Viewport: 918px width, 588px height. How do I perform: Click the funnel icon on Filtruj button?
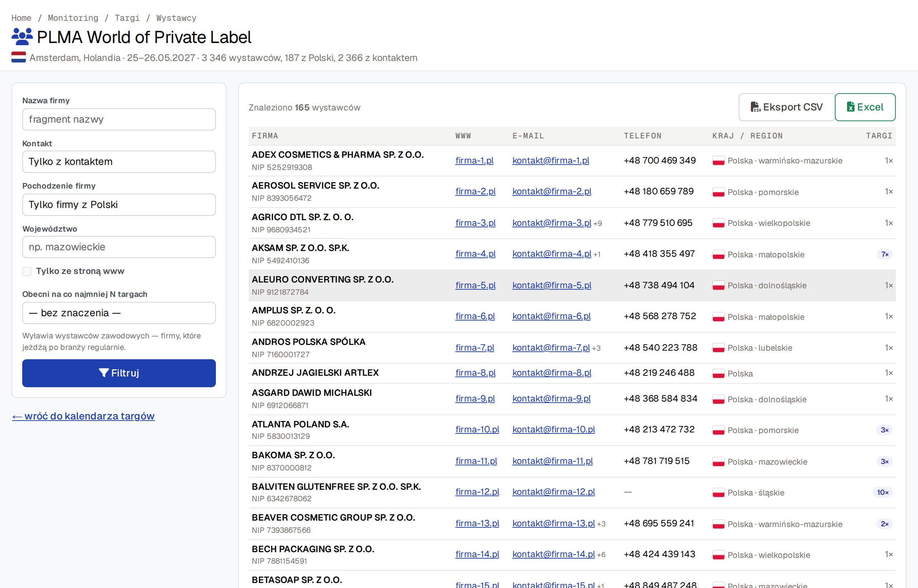click(104, 373)
